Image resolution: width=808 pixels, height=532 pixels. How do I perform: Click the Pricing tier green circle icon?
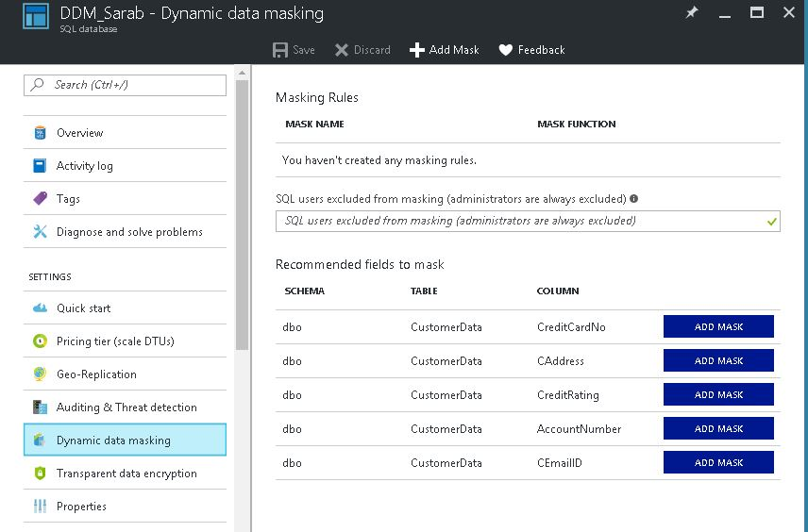tap(40, 341)
